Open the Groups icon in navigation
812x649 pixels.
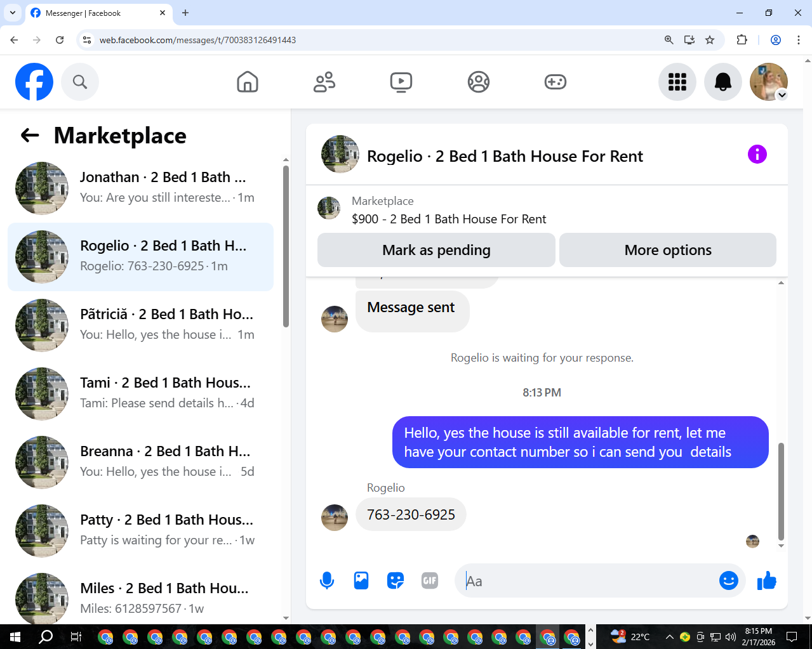tap(479, 82)
